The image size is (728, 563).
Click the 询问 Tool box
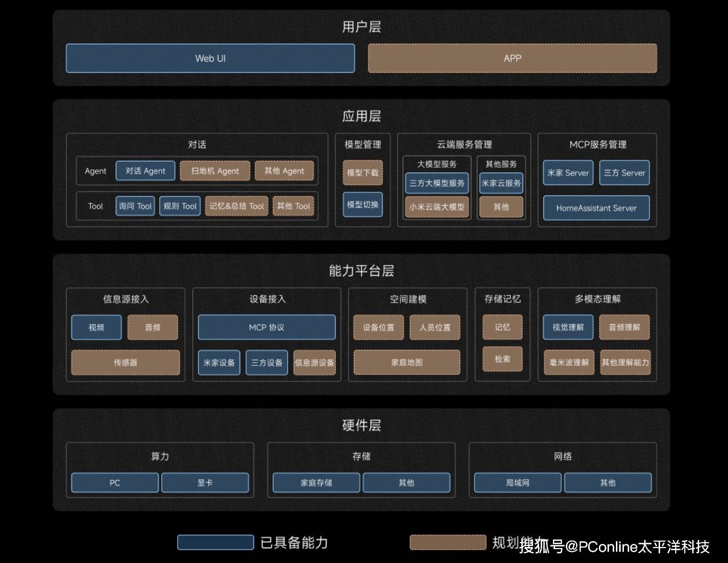135,206
